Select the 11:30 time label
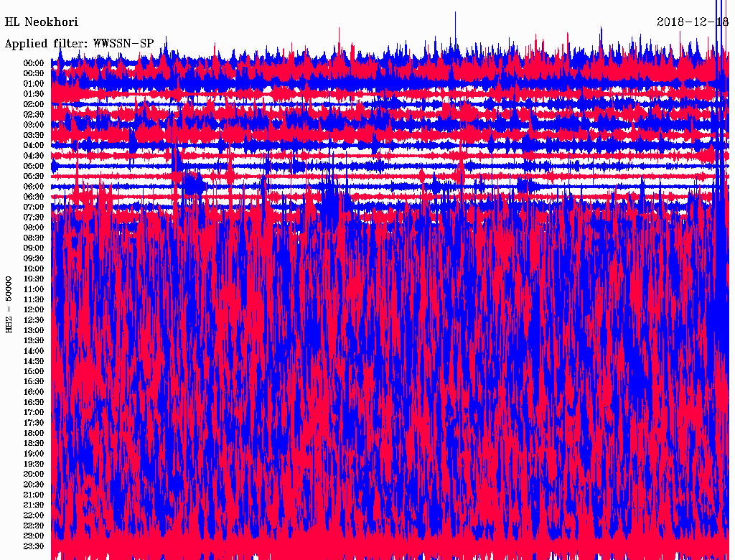Viewport: 735px width, 560px height. click(x=34, y=299)
